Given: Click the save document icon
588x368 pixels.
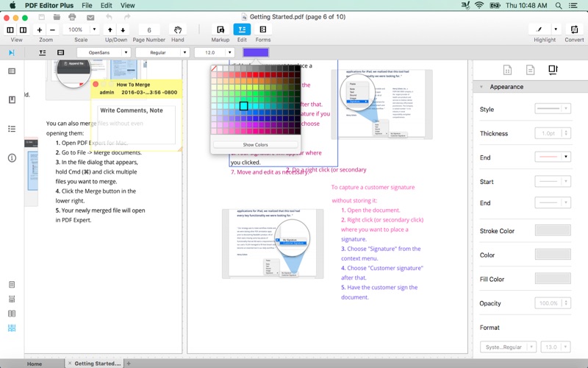Looking at the screenshot, I should 42,17.
